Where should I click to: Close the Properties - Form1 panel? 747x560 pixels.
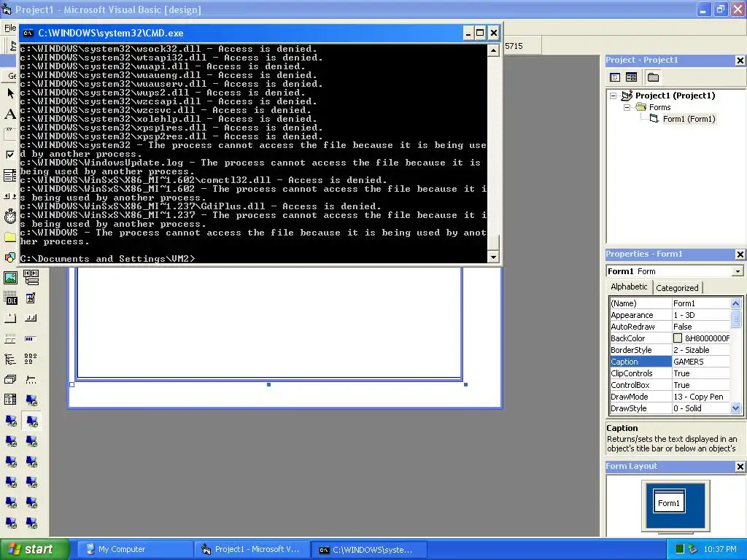point(740,254)
